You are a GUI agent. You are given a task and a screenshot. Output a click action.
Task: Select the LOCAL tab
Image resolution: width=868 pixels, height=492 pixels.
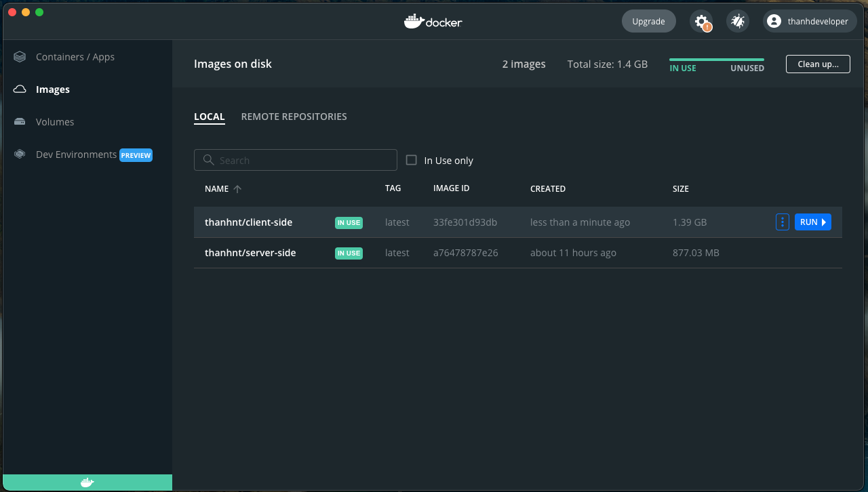point(210,116)
